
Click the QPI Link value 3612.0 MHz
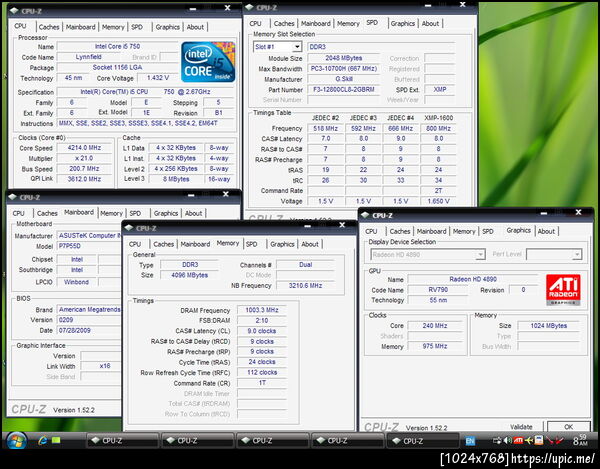(84, 179)
